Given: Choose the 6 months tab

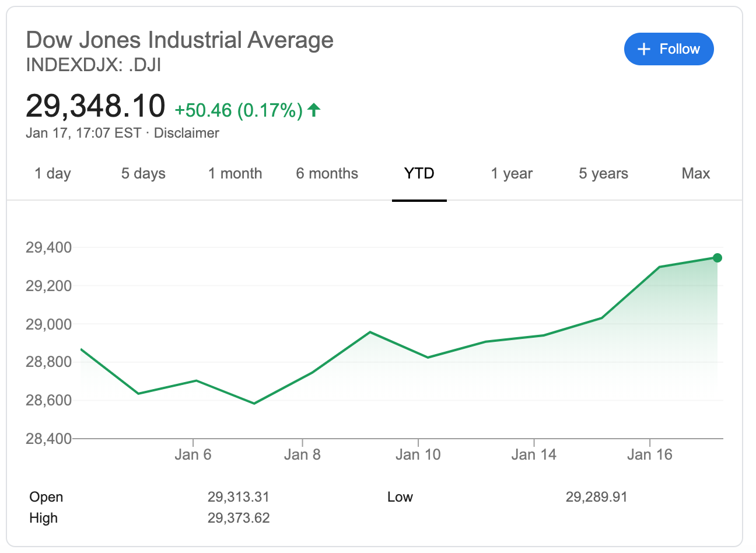Looking at the screenshot, I should pos(327,174).
